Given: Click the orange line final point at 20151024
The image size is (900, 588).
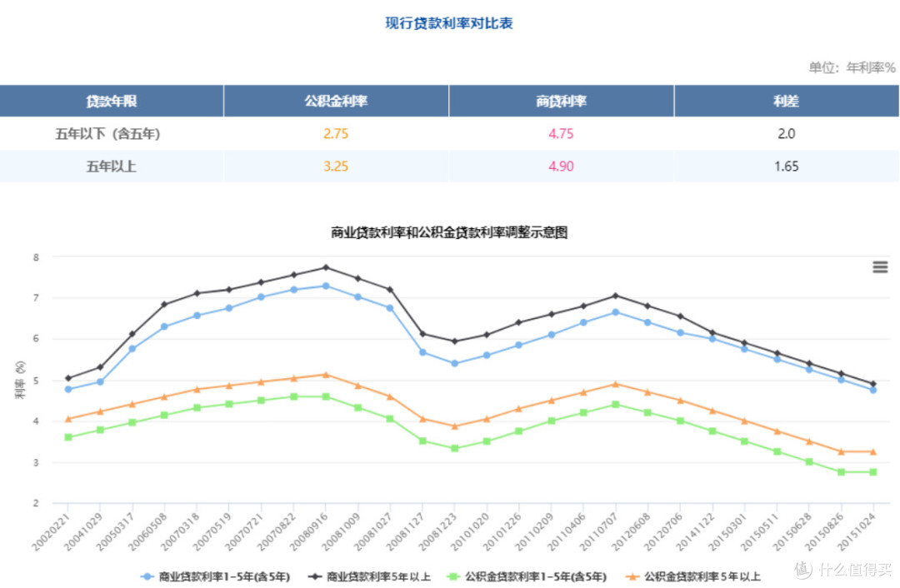Looking at the screenshot, I should coord(873,452).
